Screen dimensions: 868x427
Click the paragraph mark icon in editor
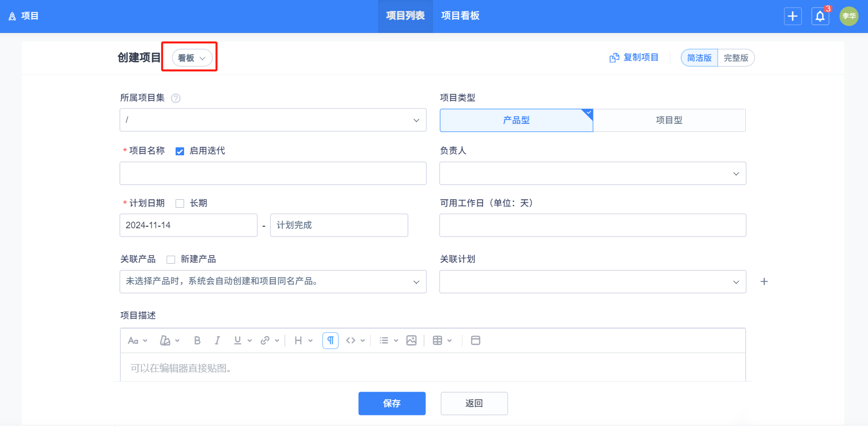[330, 341]
